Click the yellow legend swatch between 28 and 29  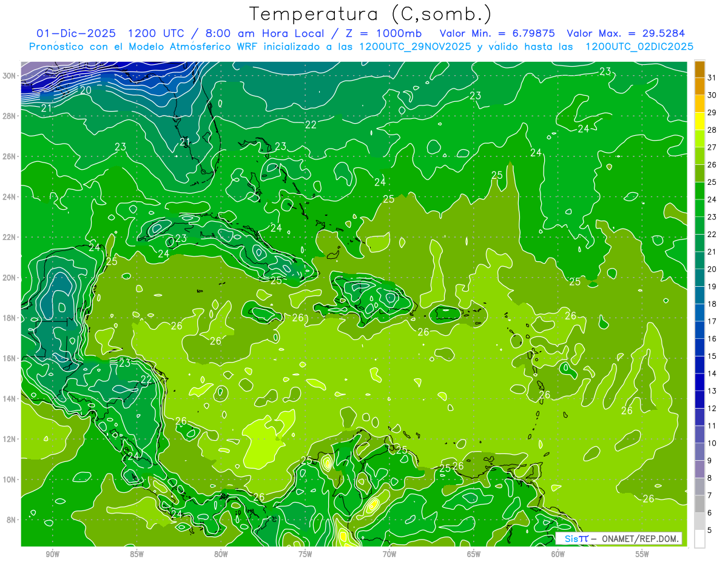[x=699, y=121]
